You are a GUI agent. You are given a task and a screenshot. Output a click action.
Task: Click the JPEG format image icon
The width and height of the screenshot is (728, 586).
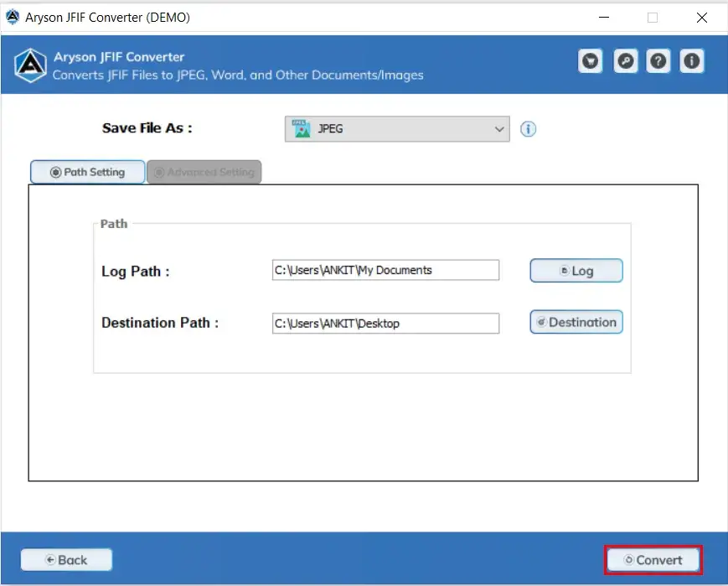click(x=301, y=129)
